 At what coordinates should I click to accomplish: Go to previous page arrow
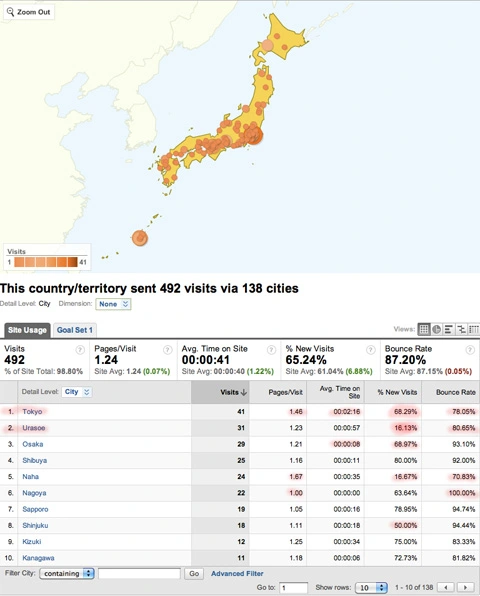coord(446,587)
